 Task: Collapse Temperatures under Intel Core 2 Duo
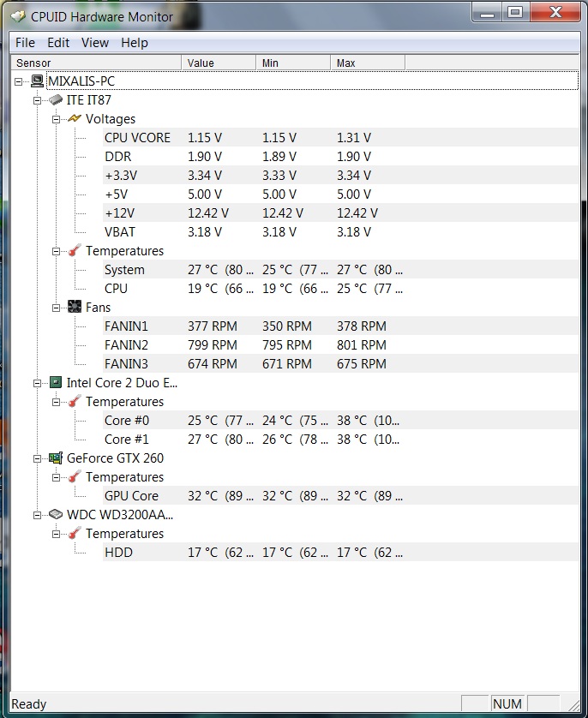pyautogui.click(x=56, y=402)
